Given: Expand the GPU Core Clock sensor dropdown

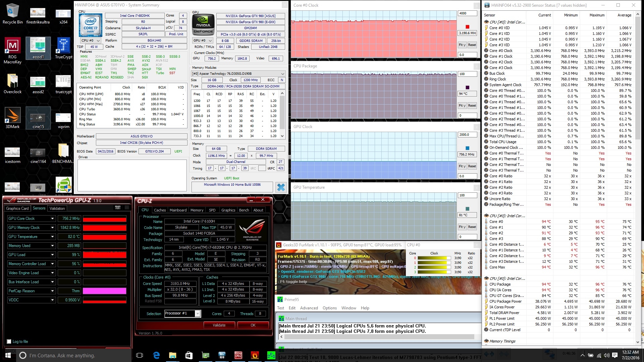Looking at the screenshot, I should [53, 219].
